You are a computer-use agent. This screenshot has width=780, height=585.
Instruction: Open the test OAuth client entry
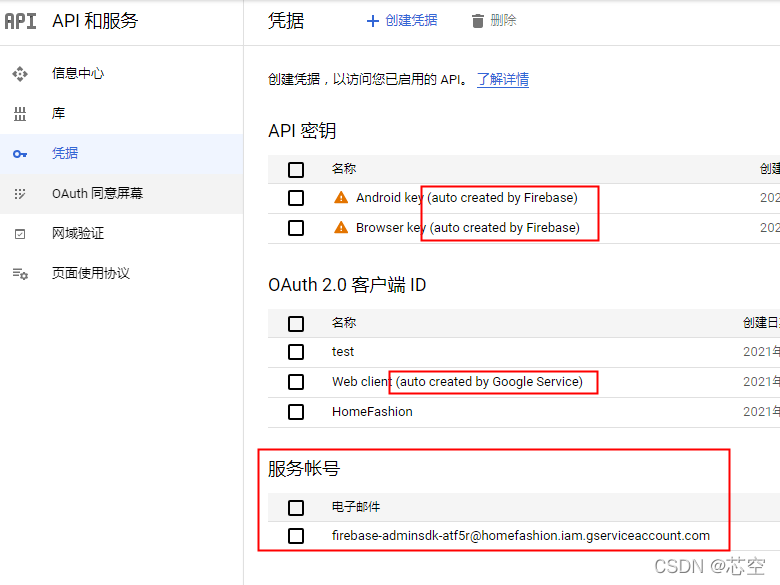click(x=343, y=352)
